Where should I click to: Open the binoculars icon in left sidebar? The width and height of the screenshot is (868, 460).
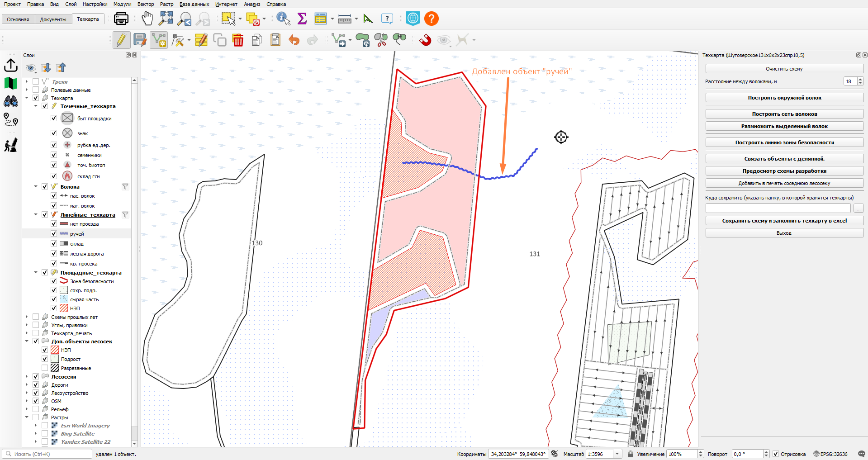point(11,101)
